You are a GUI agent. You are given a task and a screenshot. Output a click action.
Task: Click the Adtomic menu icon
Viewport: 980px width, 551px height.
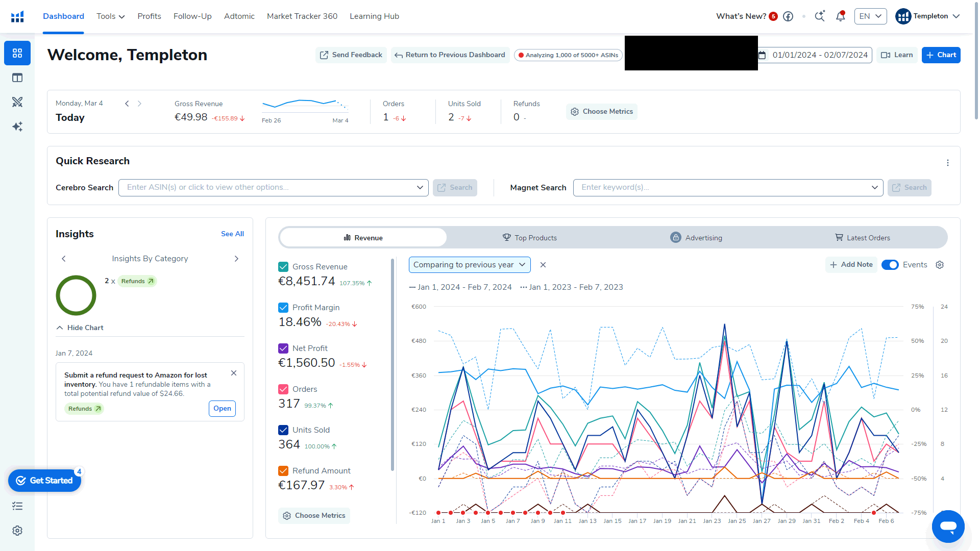[x=239, y=16]
